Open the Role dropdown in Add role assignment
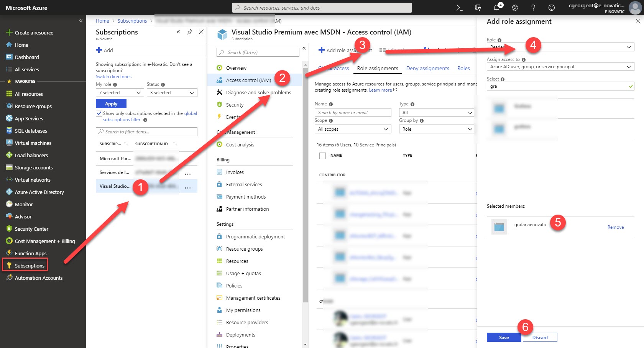Screen dimensions: 644x348 560,47
